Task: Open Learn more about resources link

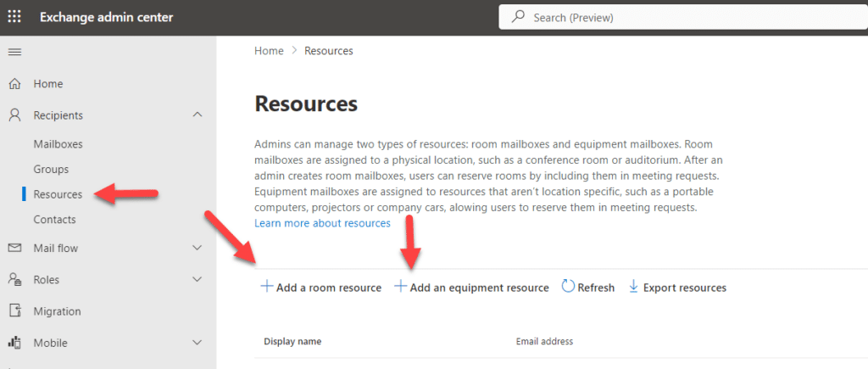Action: point(322,223)
